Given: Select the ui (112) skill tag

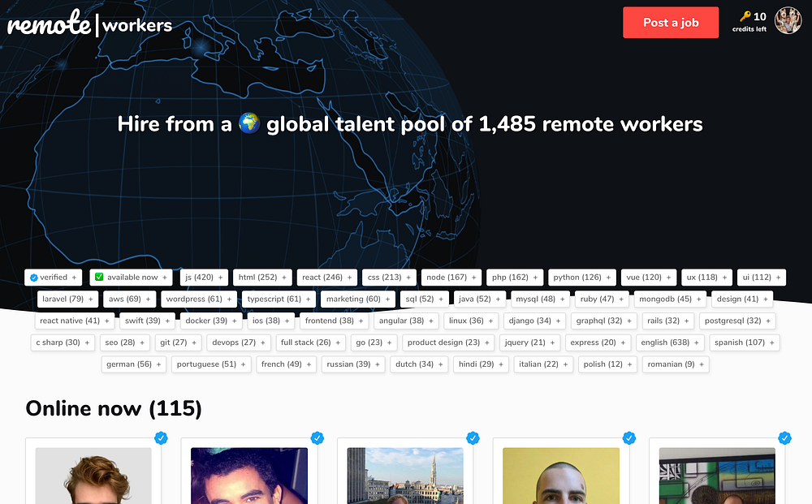Looking at the screenshot, I should click(762, 278).
